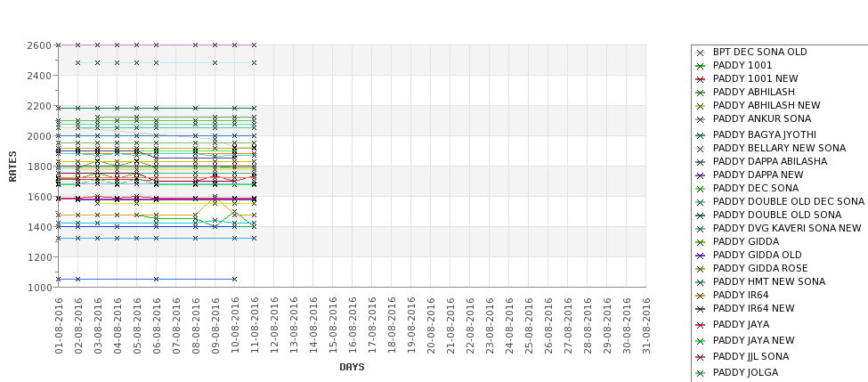This screenshot has width=868, height=382.
Task: Click the PADDY ABHILASH legend marker
Action: tap(701, 93)
